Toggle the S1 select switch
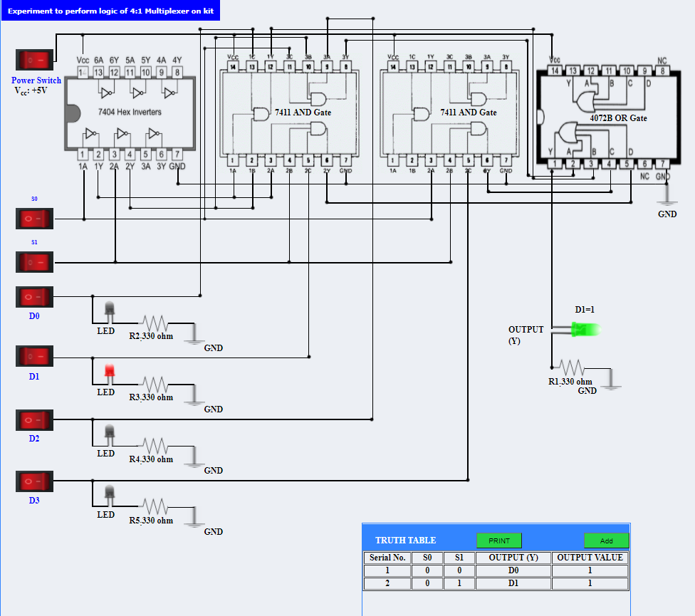 [x=35, y=262]
